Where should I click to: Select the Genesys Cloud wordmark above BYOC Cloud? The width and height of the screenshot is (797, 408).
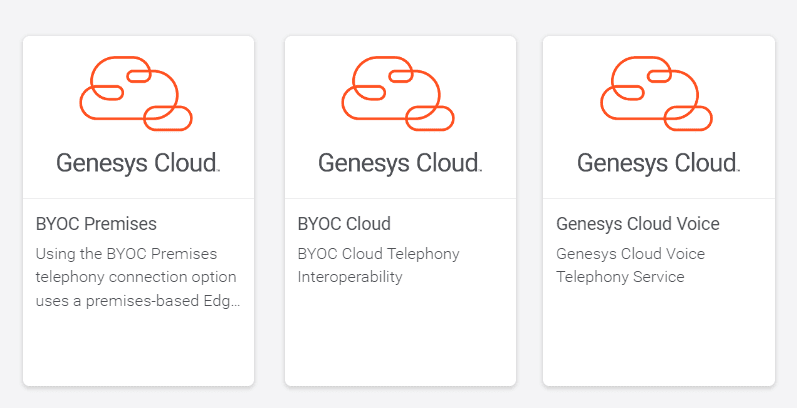coord(400,163)
